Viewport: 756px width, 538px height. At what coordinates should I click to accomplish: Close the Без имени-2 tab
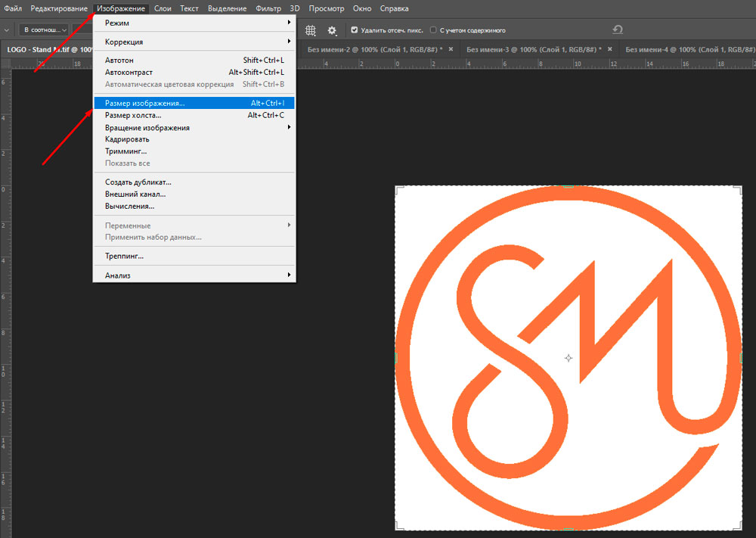pos(451,49)
